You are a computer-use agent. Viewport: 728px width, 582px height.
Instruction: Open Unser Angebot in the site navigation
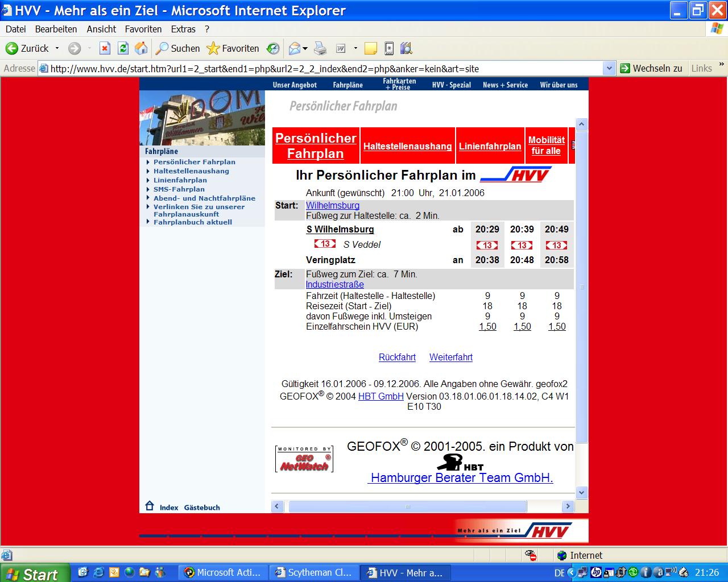tap(295, 85)
